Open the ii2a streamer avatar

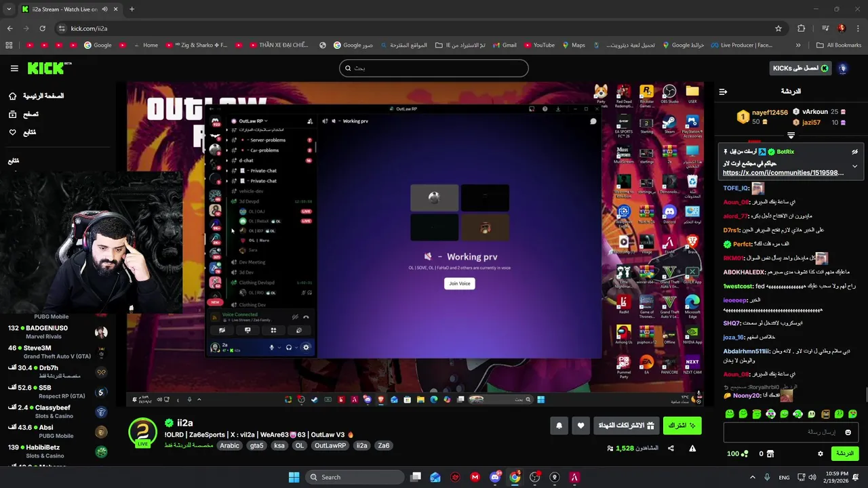(142, 432)
